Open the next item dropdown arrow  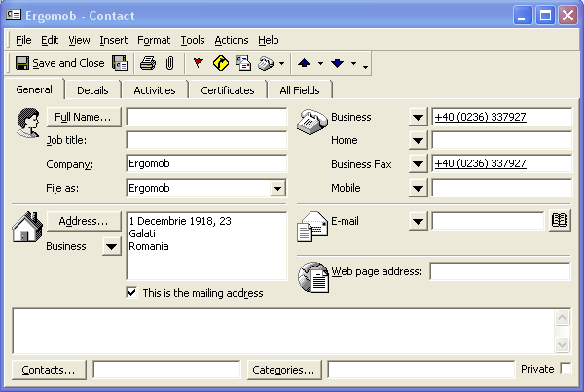(x=354, y=63)
